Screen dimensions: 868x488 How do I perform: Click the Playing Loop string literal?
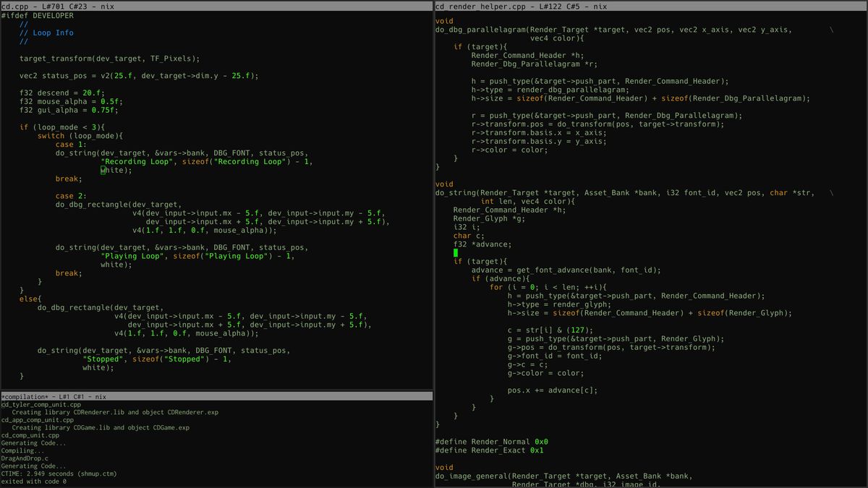click(x=130, y=255)
